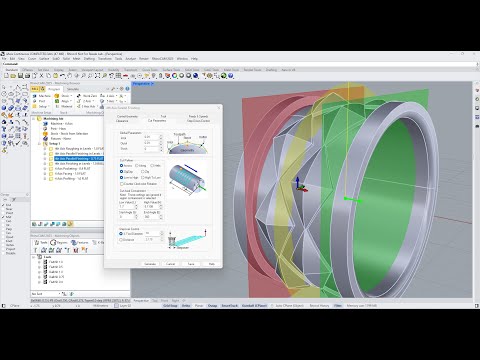Enable Counter Clockwise Rotation checkbox
Viewport: 480px width, 360px height.
click(x=122, y=184)
